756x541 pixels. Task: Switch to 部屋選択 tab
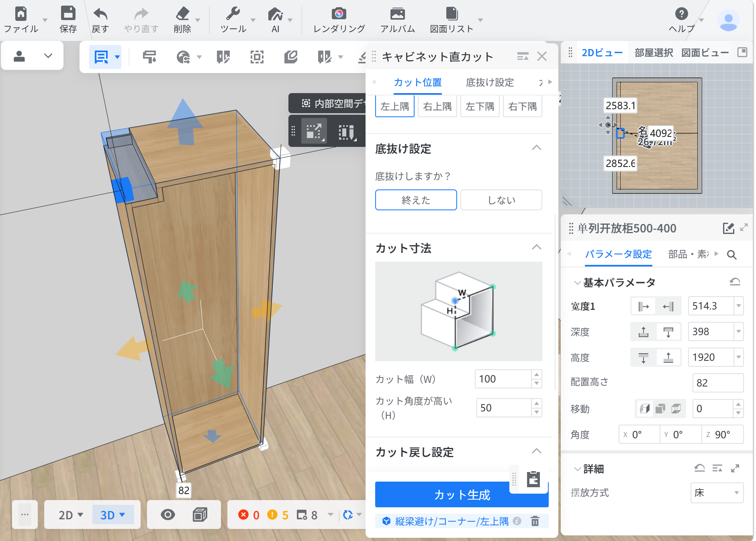pos(654,53)
